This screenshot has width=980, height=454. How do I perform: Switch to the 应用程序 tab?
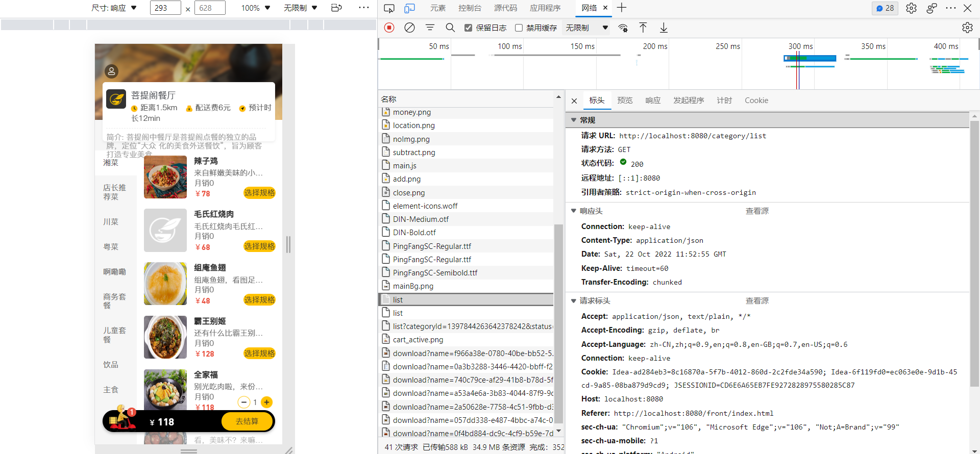pyautogui.click(x=545, y=8)
